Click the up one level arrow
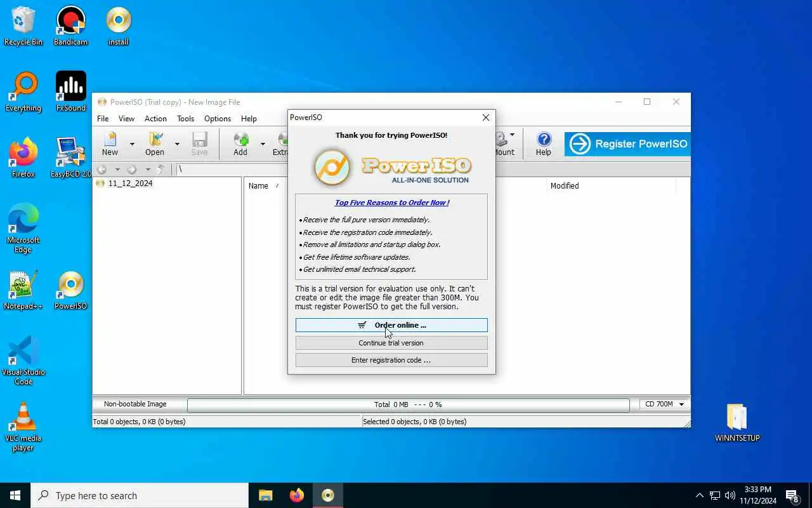Viewport: 812px width, 508px height. pos(161,170)
